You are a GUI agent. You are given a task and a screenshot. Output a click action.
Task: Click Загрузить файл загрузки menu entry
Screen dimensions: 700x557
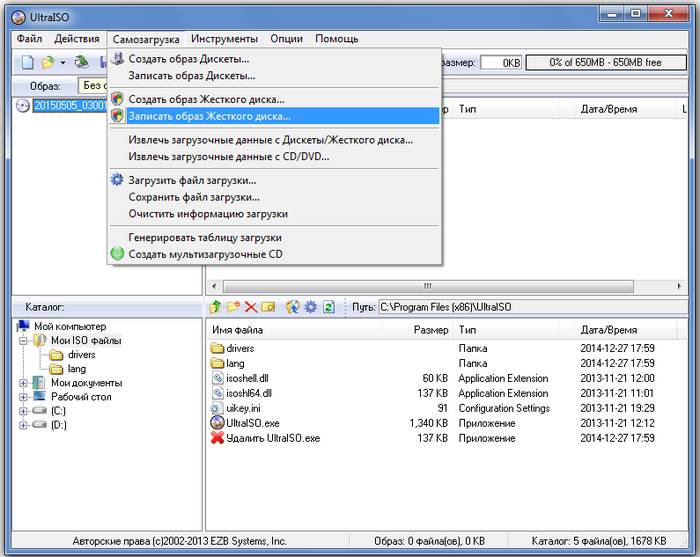tap(192, 180)
